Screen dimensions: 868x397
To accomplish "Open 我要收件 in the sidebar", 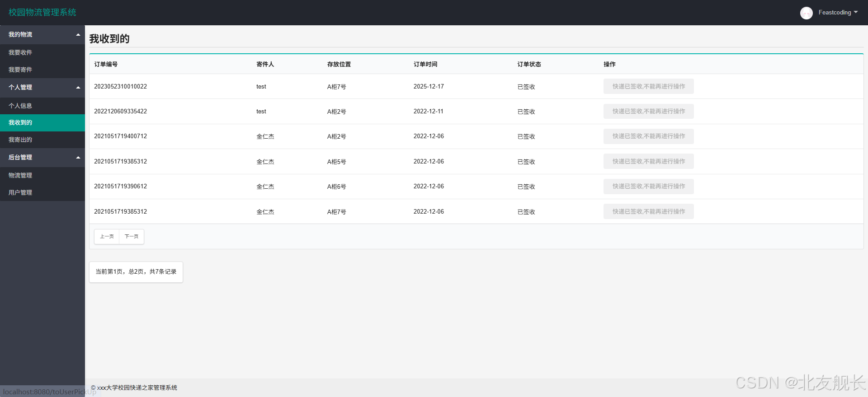I will pos(42,52).
